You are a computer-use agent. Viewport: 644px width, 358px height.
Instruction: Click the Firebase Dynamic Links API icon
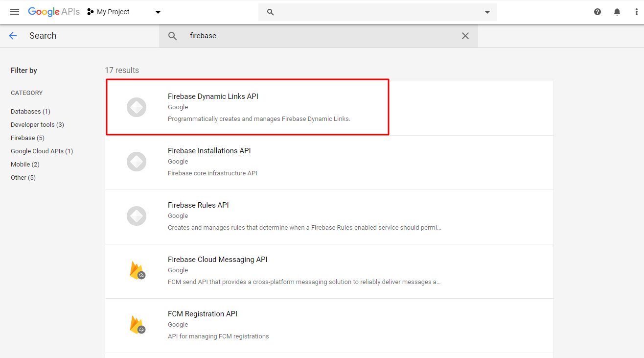137,107
